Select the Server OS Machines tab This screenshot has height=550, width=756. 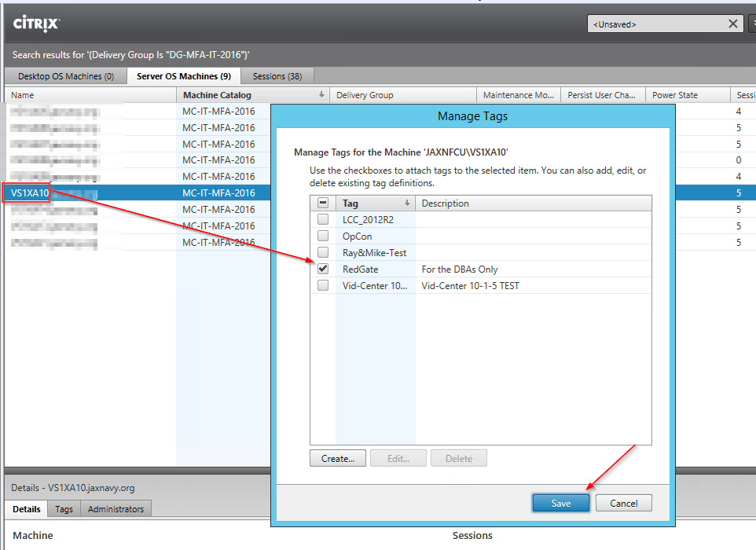pos(184,76)
